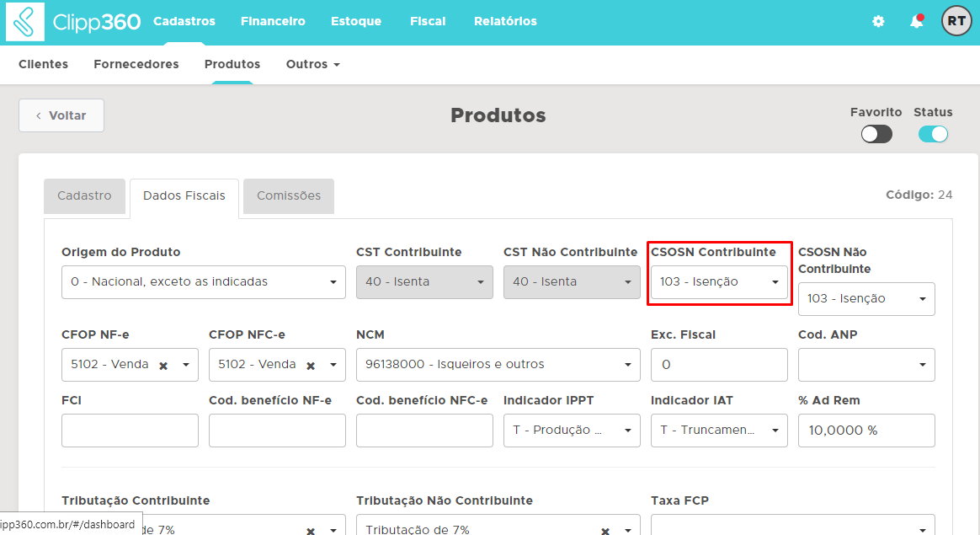Expand the NCM dropdown

click(498, 365)
